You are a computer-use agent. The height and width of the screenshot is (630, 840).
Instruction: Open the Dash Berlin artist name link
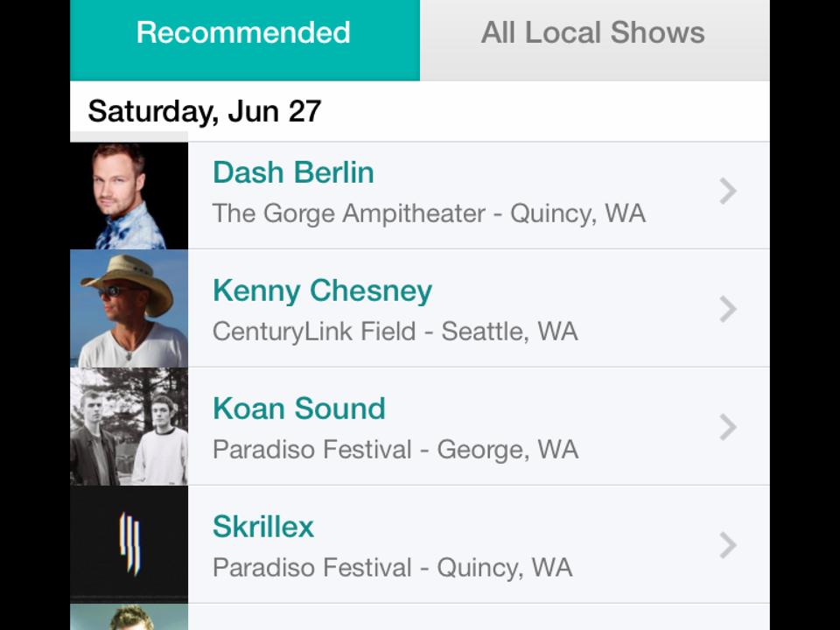[x=293, y=172]
